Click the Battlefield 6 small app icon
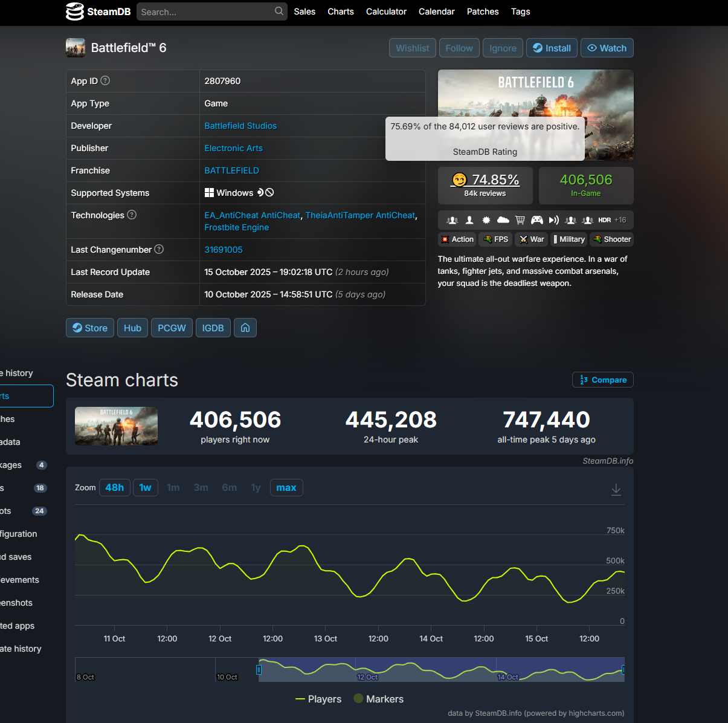The image size is (728, 723). click(76, 48)
